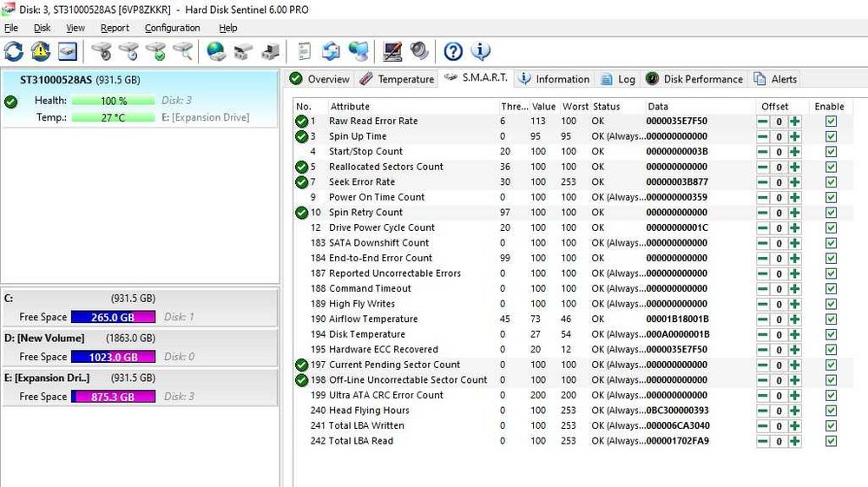Switch to the Disk Performance tab
The image size is (868, 487).
pyautogui.click(x=694, y=79)
